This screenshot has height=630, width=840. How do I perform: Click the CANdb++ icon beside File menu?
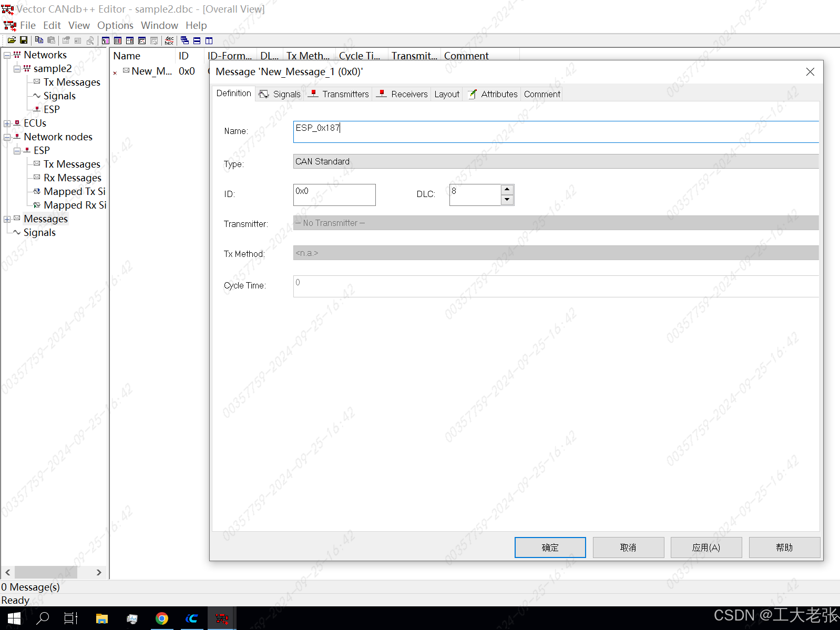[x=10, y=25]
